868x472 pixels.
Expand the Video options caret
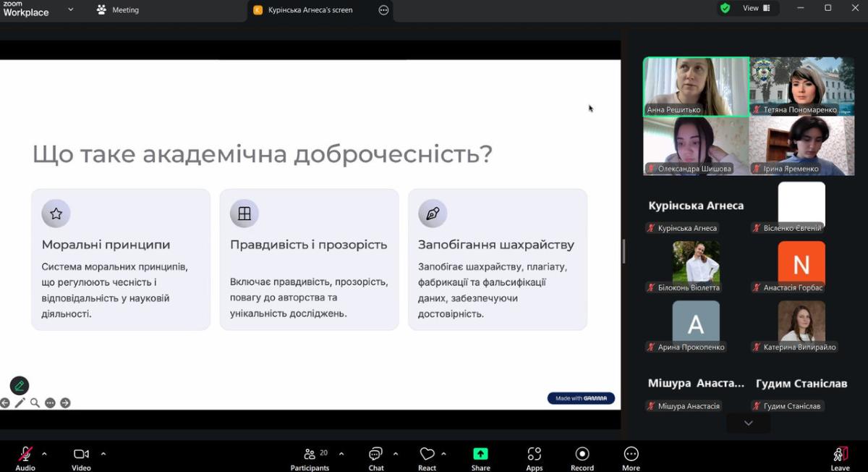[103, 454]
